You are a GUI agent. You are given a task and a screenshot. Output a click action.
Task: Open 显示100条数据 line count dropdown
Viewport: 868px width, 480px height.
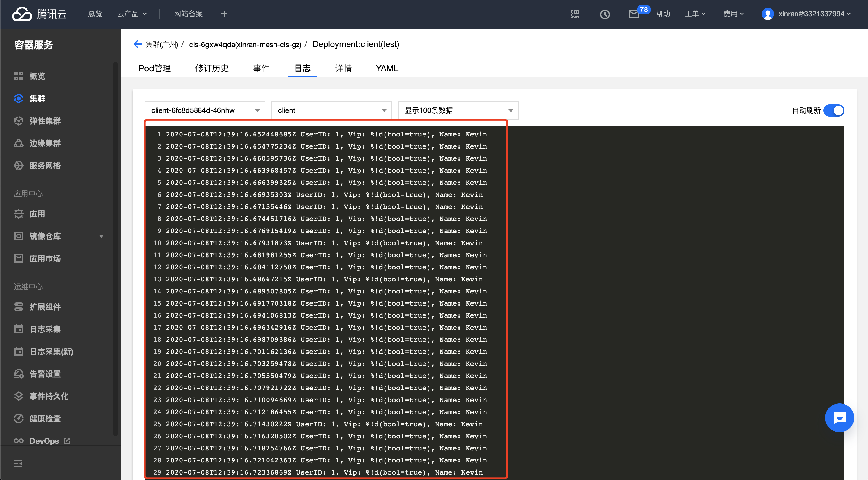[x=458, y=110]
